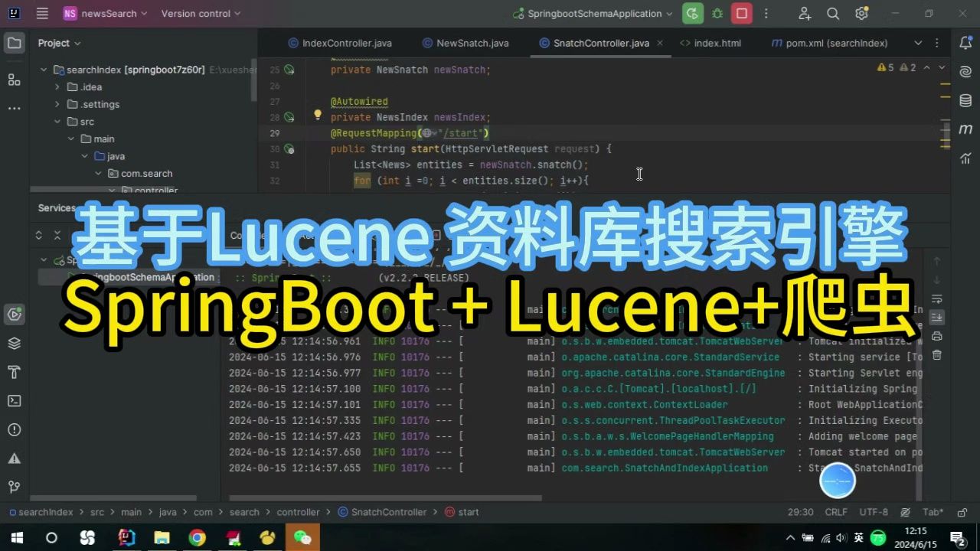Open the SpringbootSchemaApplication run configuration dropdown
980x551 pixels.
point(593,13)
